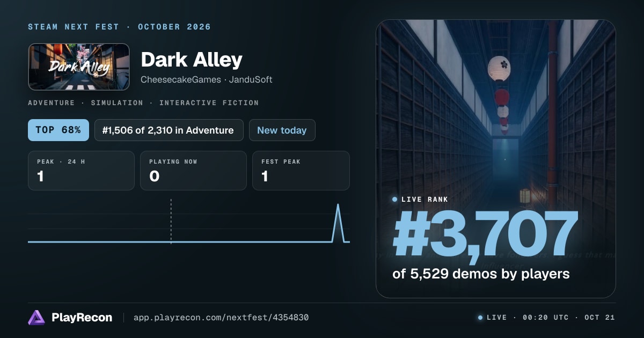Click the CheesecakeGames · JanduSoft developer line
Screen dimensions: 644x338
point(207,79)
